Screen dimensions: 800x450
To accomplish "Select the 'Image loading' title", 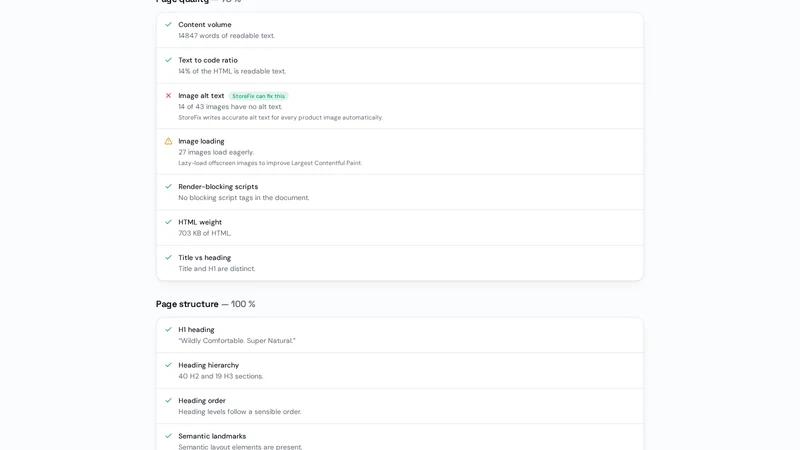I will [201, 141].
